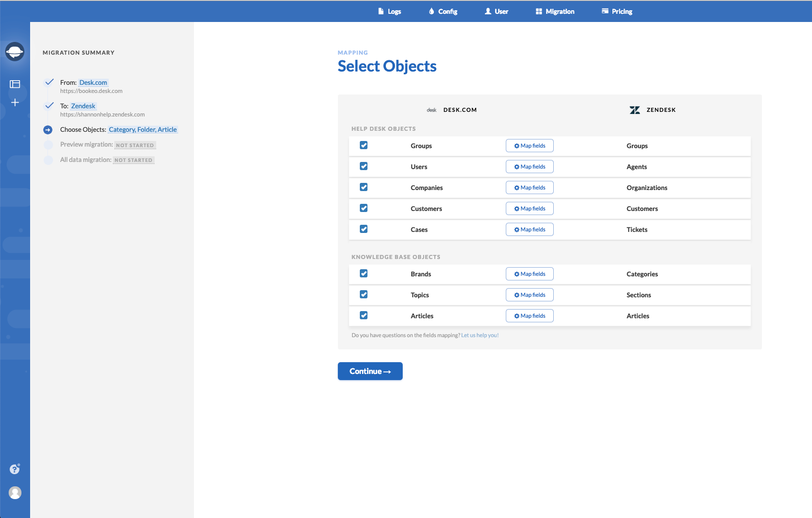Open the Logs menu item
This screenshot has width=812, height=518.
389,11
